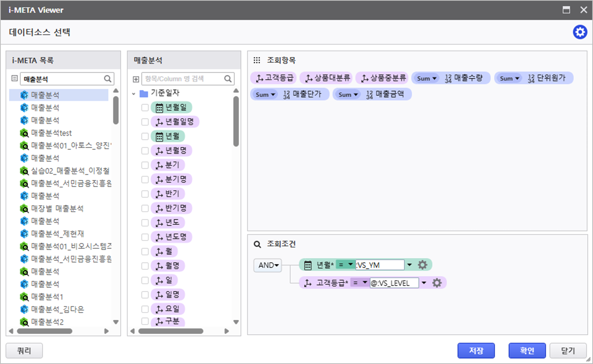Check the 분기 checkbox
This screenshot has height=364, width=593.
[145, 165]
